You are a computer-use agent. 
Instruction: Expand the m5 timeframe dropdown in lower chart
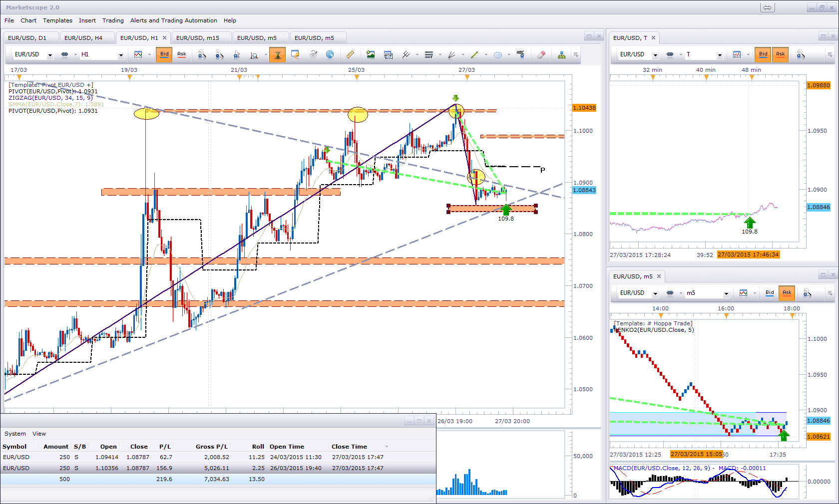coord(726,293)
